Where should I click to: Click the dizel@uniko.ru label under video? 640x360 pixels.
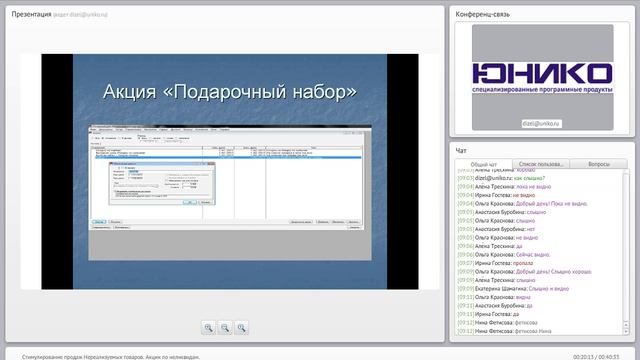point(542,123)
